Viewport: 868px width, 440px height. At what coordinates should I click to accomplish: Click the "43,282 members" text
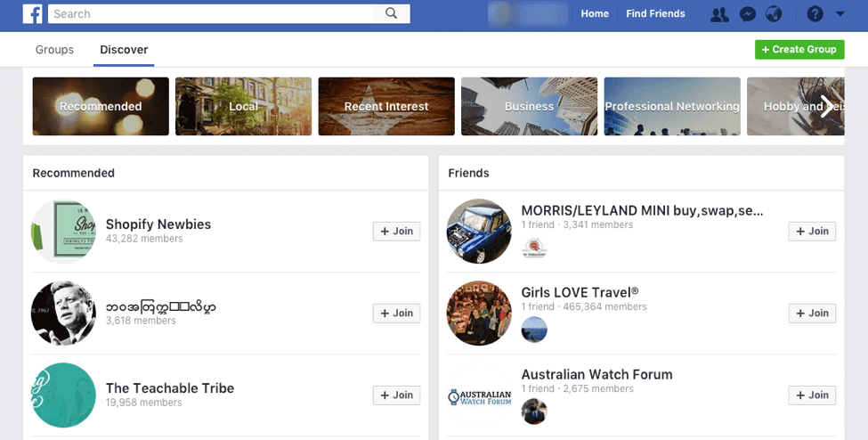144,239
